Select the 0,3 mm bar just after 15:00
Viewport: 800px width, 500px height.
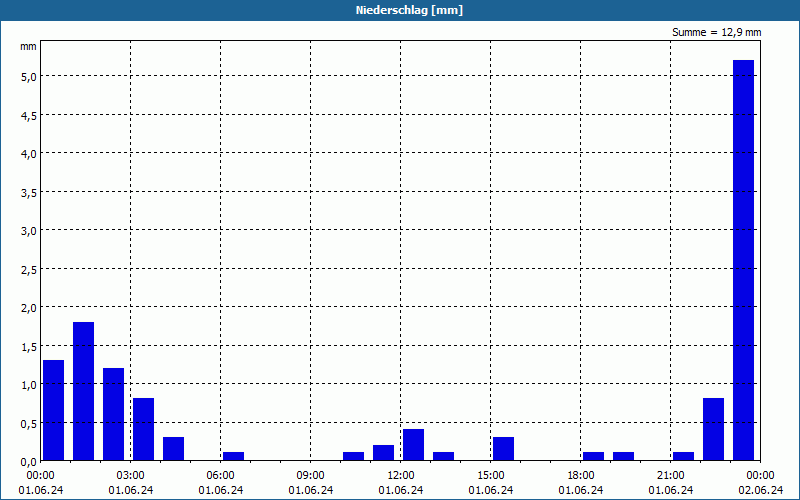point(504,449)
